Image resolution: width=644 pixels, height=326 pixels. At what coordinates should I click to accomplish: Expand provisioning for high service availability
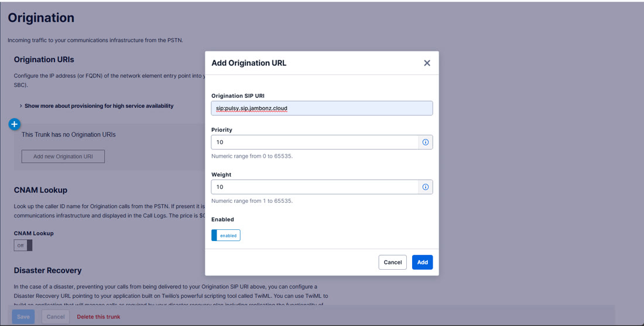pos(97,106)
